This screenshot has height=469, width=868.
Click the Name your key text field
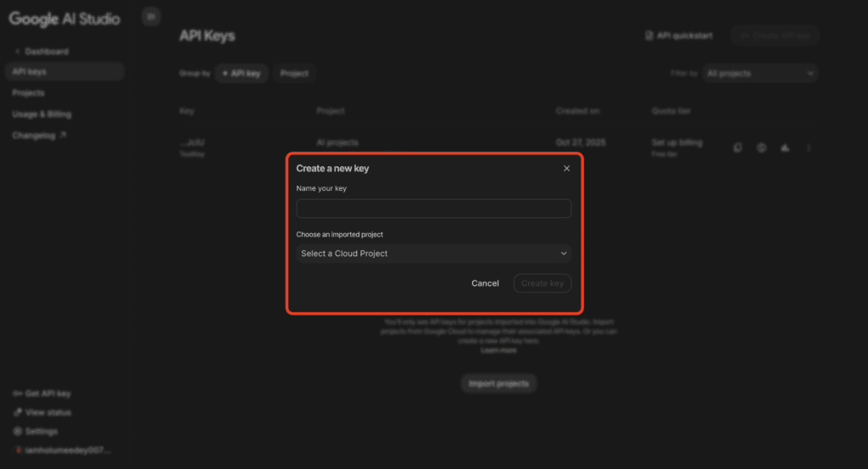(x=433, y=209)
